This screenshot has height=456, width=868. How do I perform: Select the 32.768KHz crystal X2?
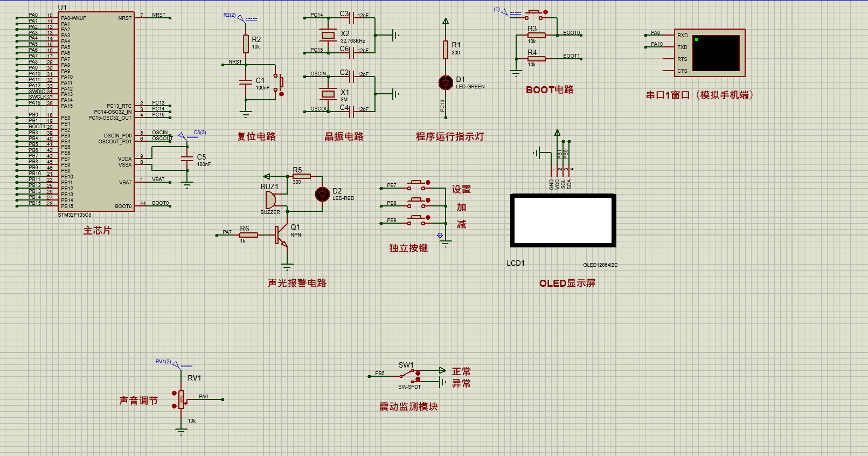point(328,36)
